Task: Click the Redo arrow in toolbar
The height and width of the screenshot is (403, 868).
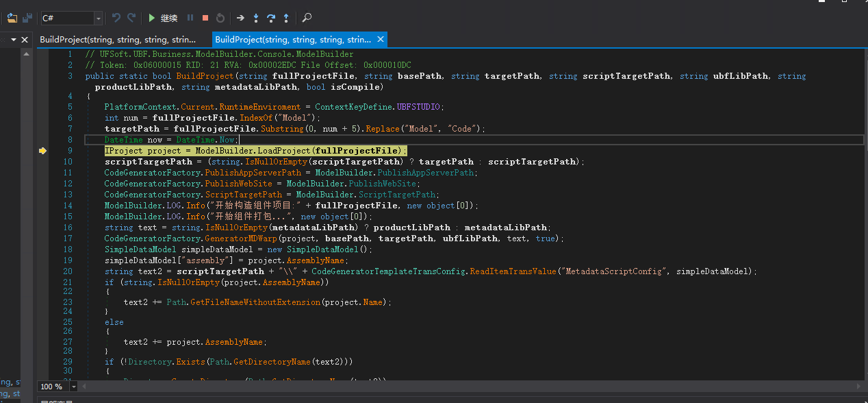Action: pos(131,18)
